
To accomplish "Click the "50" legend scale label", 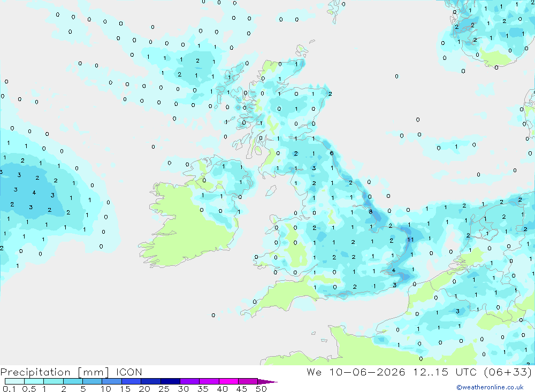I will point(261,389).
